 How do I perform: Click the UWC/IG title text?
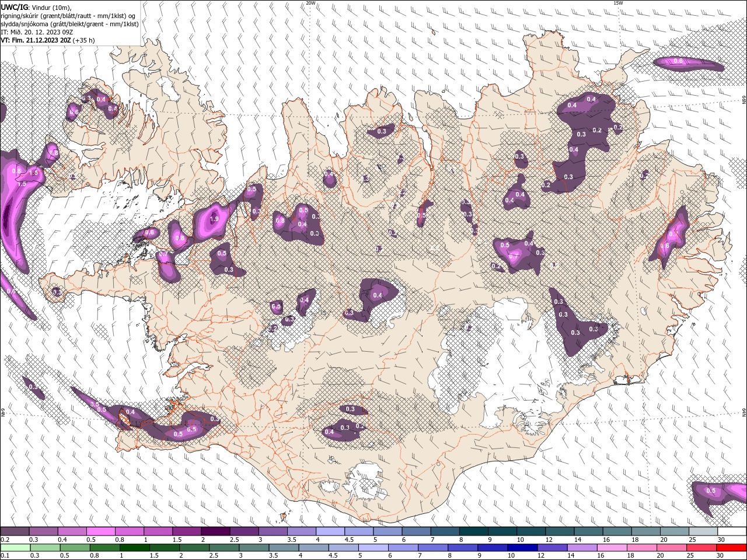click(x=14, y=7)
